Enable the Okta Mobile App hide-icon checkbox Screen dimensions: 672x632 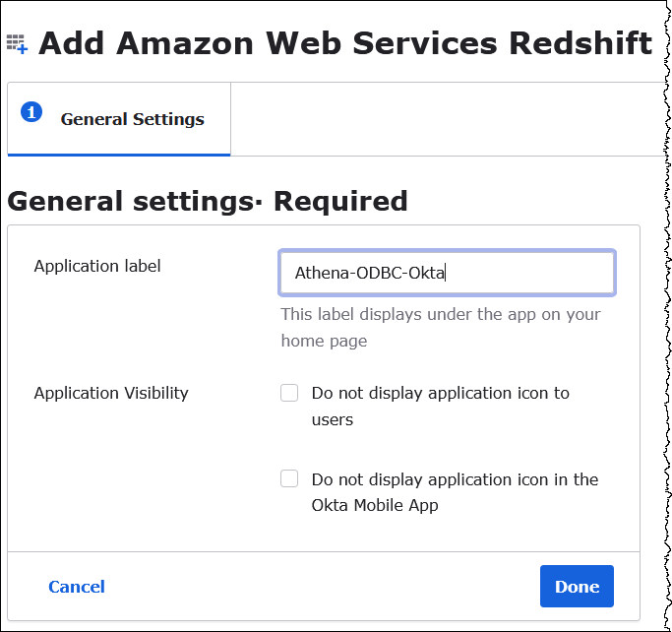coord(289,479)
